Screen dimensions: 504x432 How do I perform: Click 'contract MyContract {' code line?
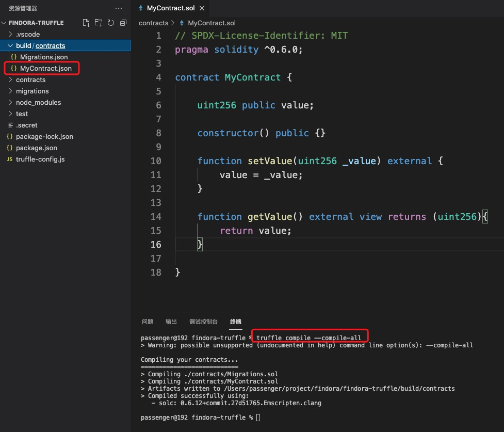(x=233, y=77)
